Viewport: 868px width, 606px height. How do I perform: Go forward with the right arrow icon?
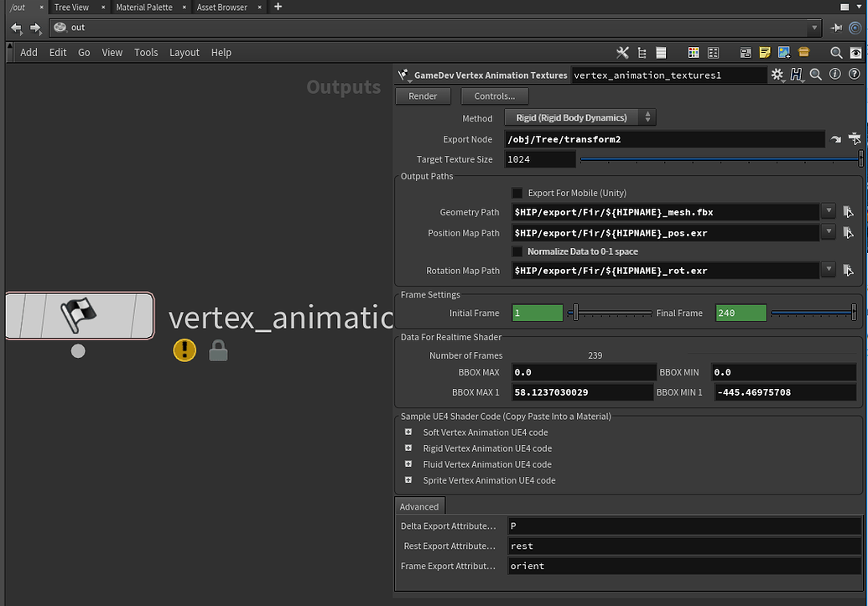[35, 28]
